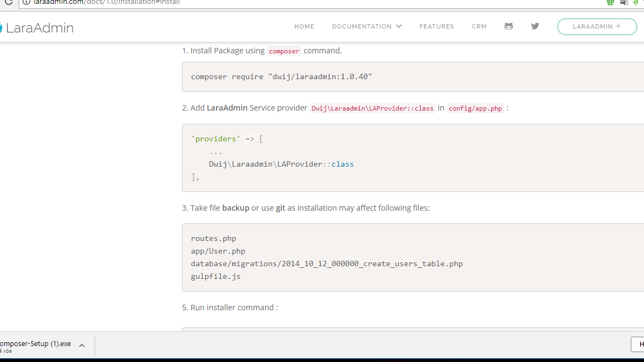Click the 'Take file backup' step text
The width and height of the screenshot is (644, 362).
[x=306, y=208]
